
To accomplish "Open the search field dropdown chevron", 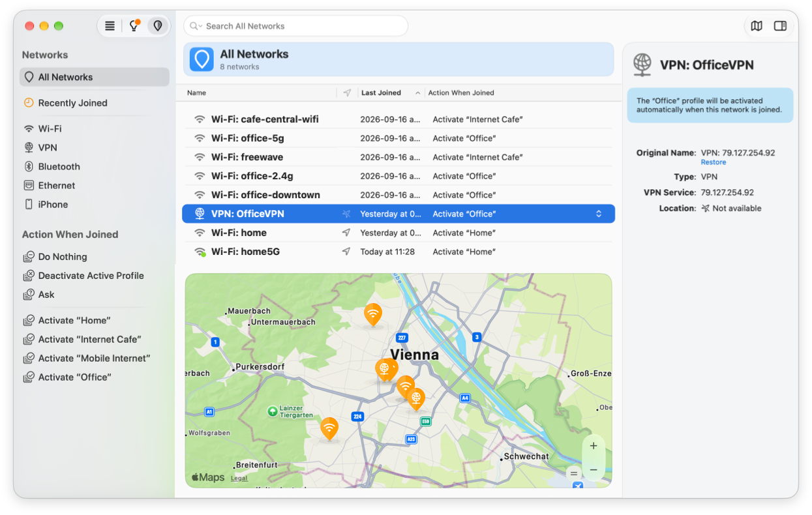I will tap(196, 26).
